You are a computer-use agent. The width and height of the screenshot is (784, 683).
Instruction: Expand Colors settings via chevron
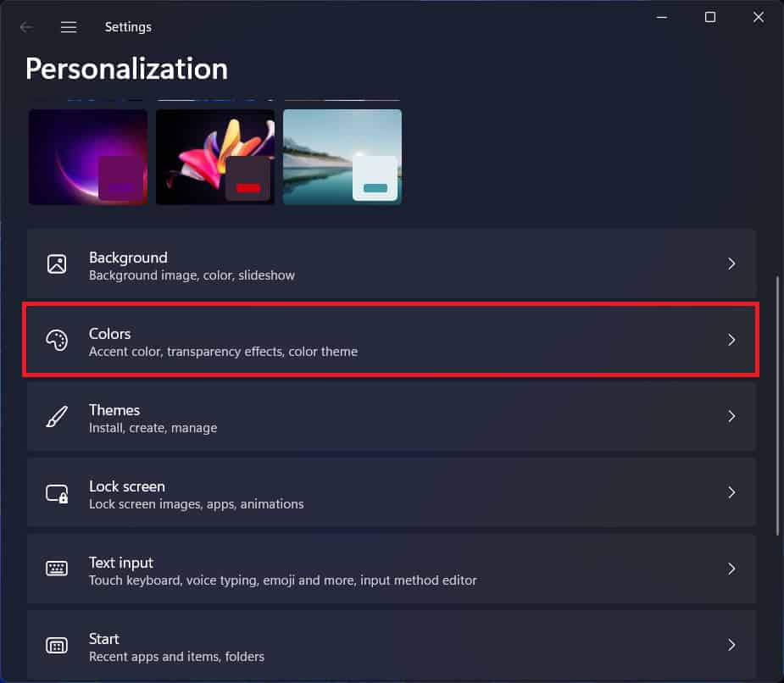(731, 340)
